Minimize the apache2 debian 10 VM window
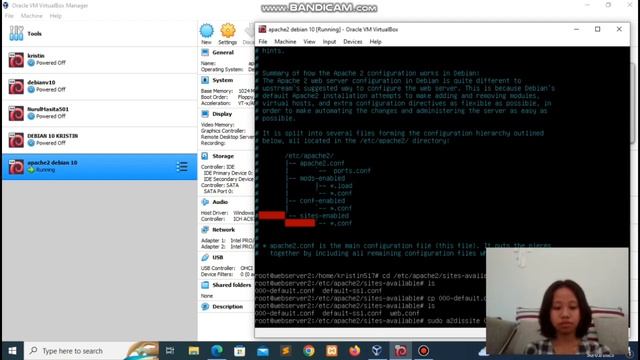This screenshot has height=360, width=640. tap(576, 29)
